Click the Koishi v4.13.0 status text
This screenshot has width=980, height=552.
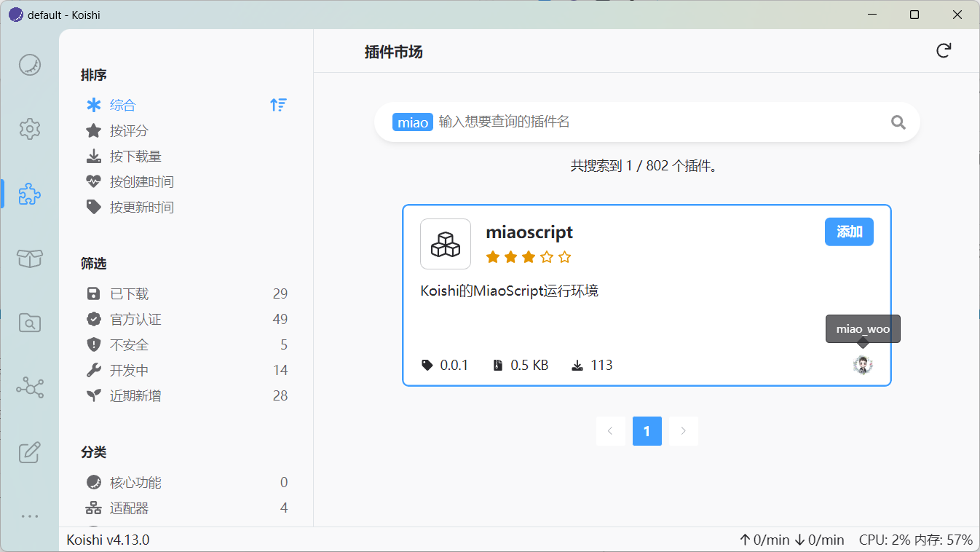pyautogui.click(x=108, y=540)
